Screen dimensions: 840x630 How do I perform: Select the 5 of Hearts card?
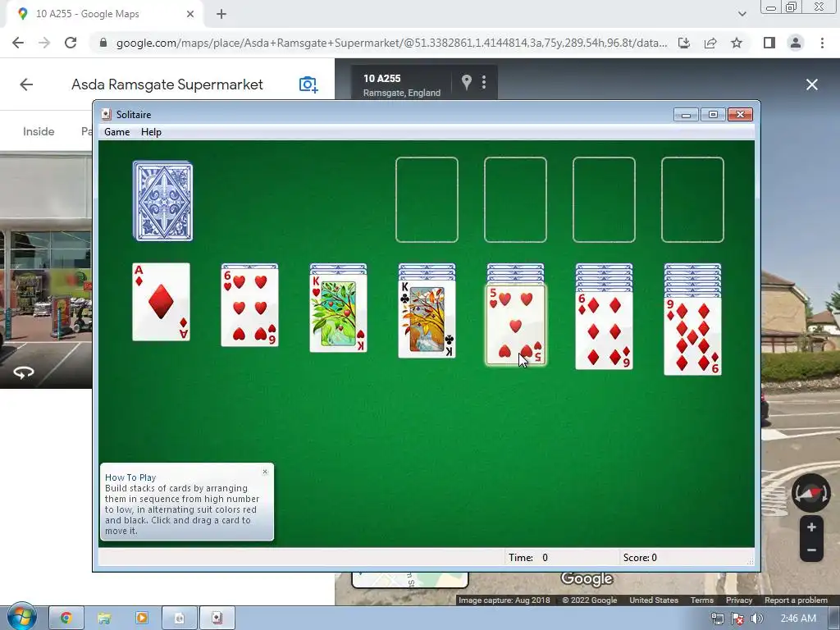(x=515, y=325)
